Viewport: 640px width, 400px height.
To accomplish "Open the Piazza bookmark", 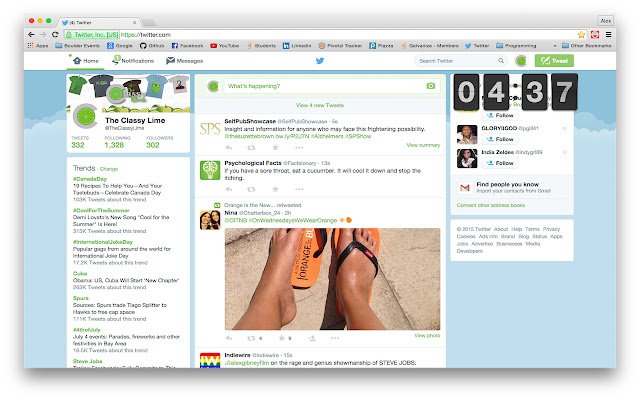I will tap(381, 46).
